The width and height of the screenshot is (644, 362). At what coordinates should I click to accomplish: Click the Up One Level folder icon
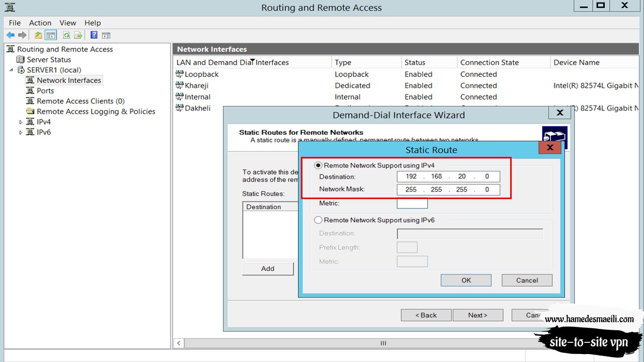[38, 35]
